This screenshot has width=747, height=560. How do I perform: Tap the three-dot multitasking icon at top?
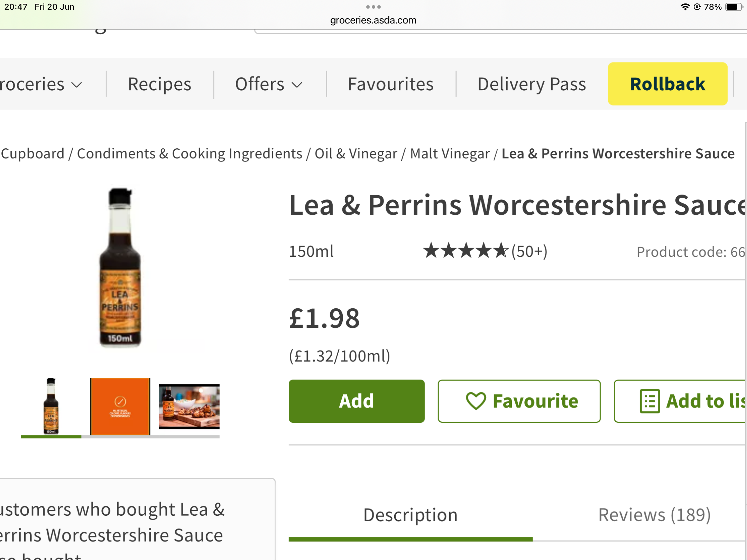point(373,7)
